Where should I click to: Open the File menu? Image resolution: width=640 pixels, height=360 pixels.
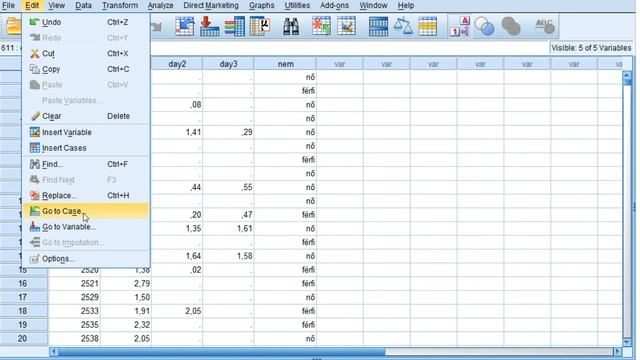[8, 5]
